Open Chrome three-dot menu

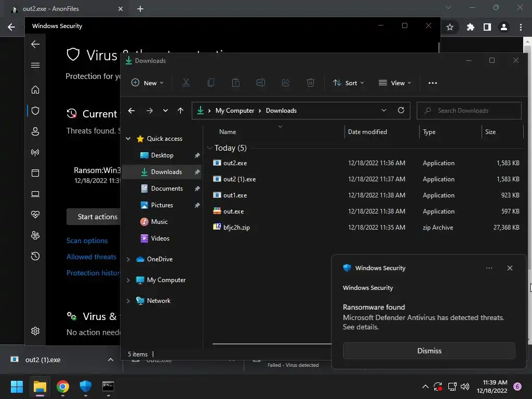click(521, 27)
